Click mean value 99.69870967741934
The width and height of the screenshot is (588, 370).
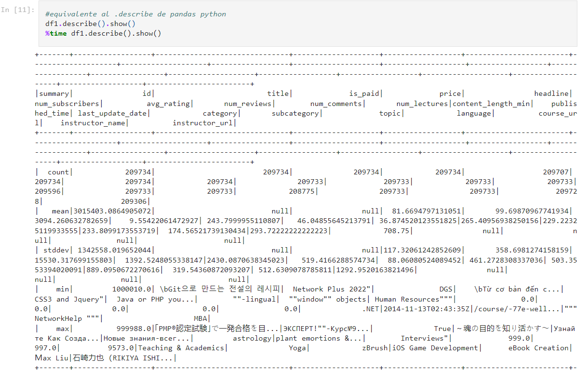point(532,211)
